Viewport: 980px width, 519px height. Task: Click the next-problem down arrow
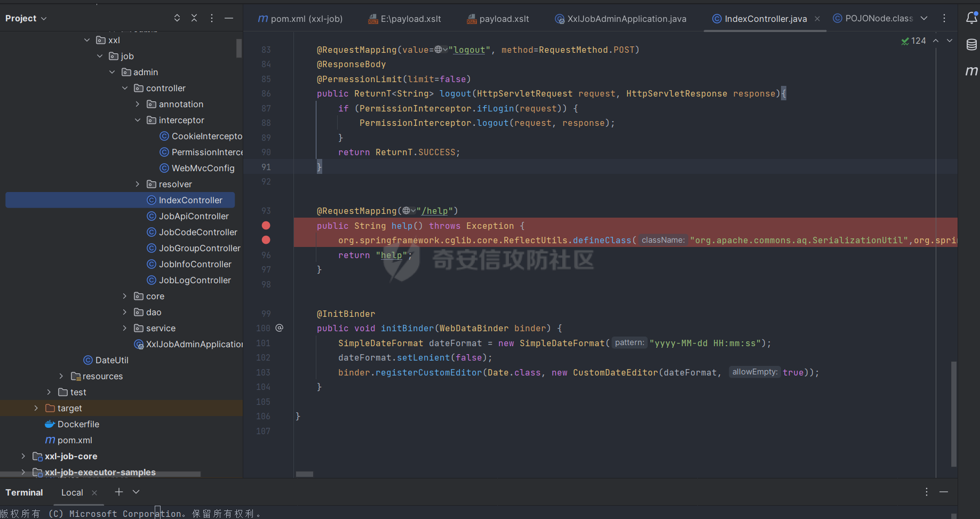tap(949, 41)
